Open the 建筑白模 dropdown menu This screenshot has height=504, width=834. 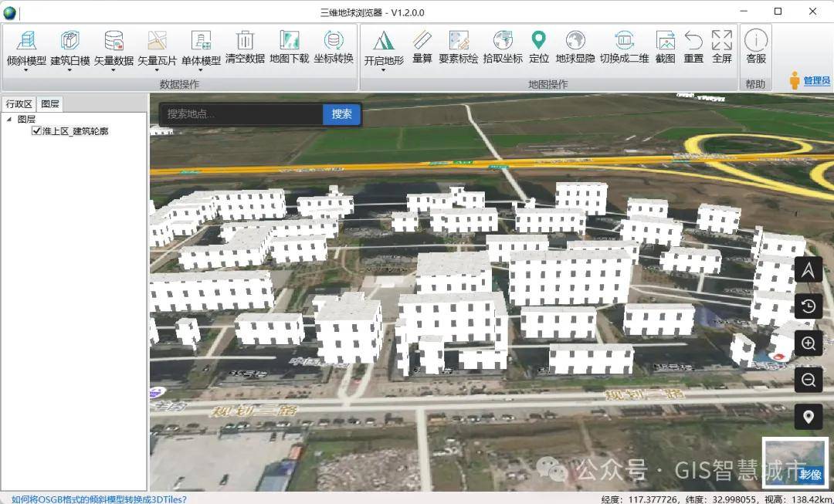click(70, 70)
